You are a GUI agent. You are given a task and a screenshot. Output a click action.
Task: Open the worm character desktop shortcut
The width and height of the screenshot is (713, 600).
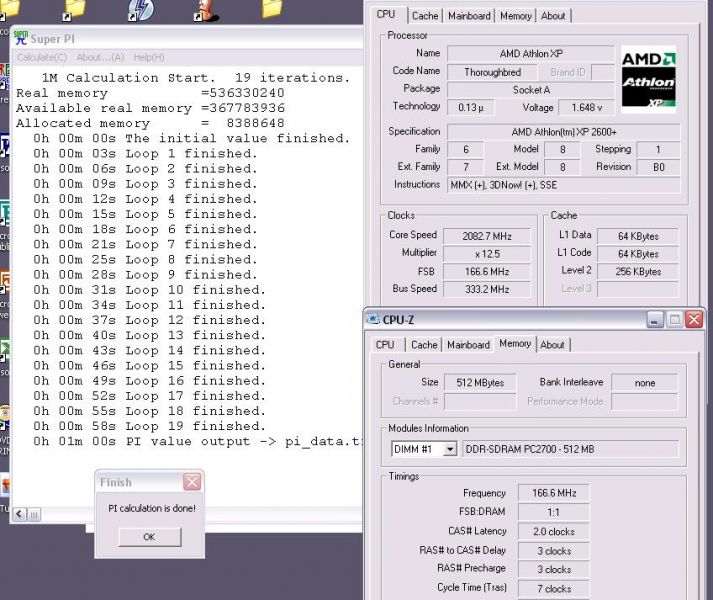(207, 11)
